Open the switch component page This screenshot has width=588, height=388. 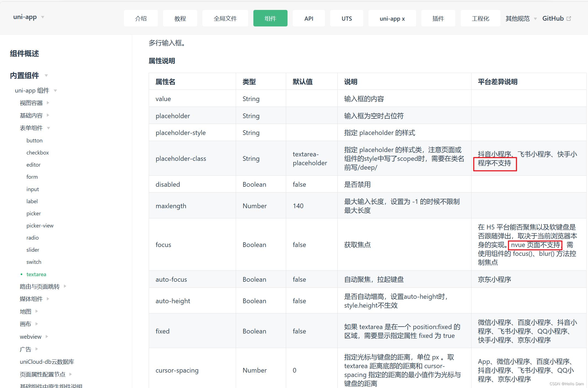(x=34, y=262)
